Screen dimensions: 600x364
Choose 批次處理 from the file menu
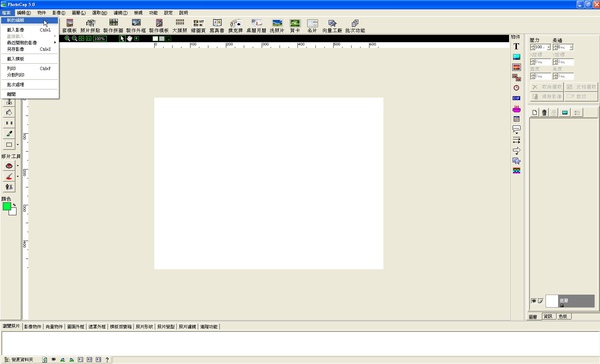click(30, 84)
